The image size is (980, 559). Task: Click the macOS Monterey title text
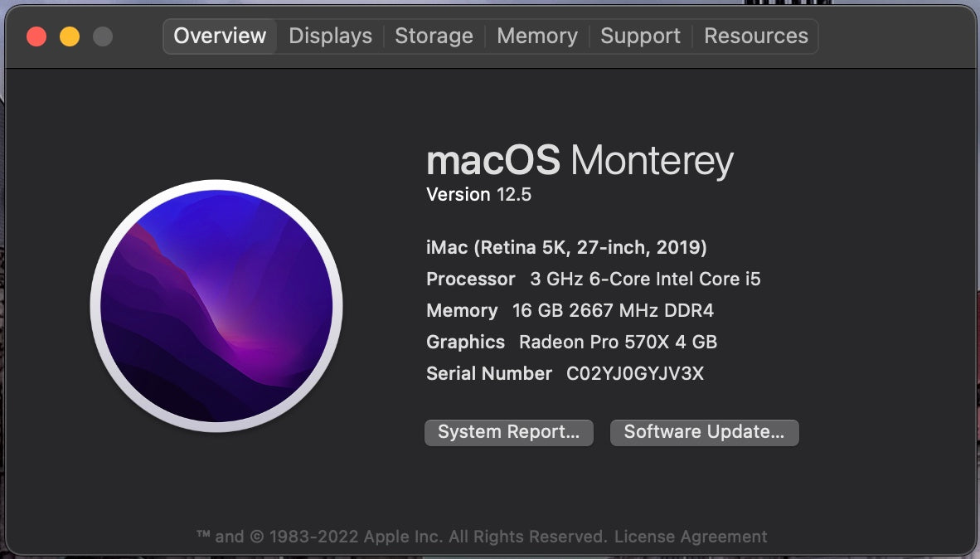pos(579,160)
